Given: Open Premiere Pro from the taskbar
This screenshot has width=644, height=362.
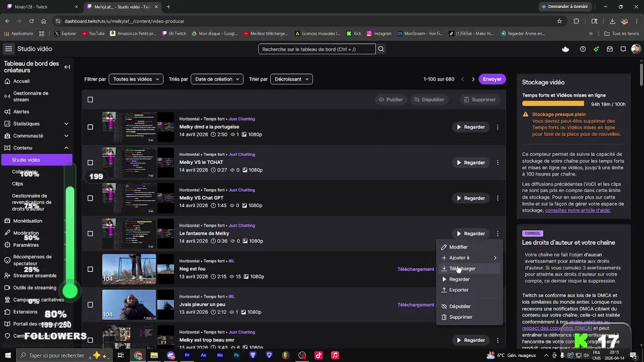Looking at the screenshot, I should 187,355.
